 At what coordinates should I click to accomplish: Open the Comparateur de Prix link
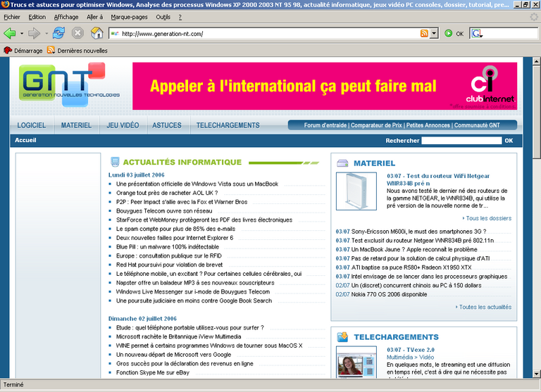[376, 125]
